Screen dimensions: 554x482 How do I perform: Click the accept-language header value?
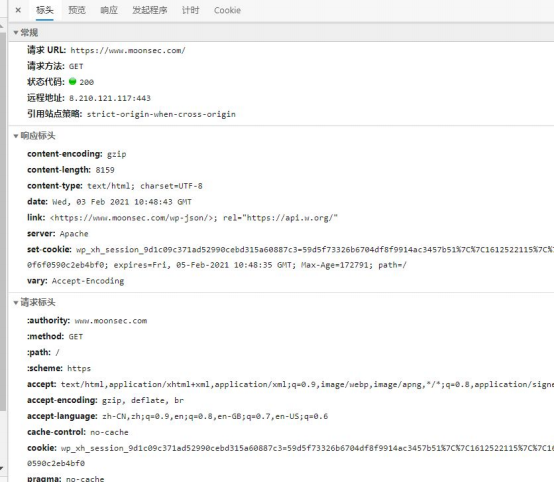[x=215, y=416]
